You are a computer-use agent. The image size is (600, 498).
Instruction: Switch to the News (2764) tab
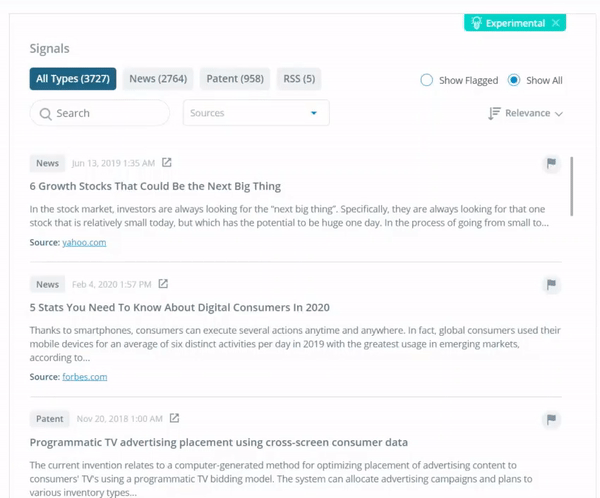158,79
